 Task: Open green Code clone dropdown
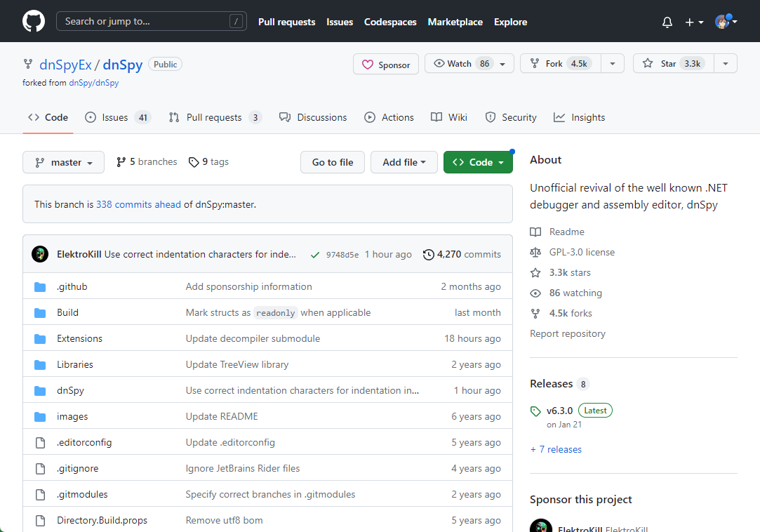[x=478, y=162]
